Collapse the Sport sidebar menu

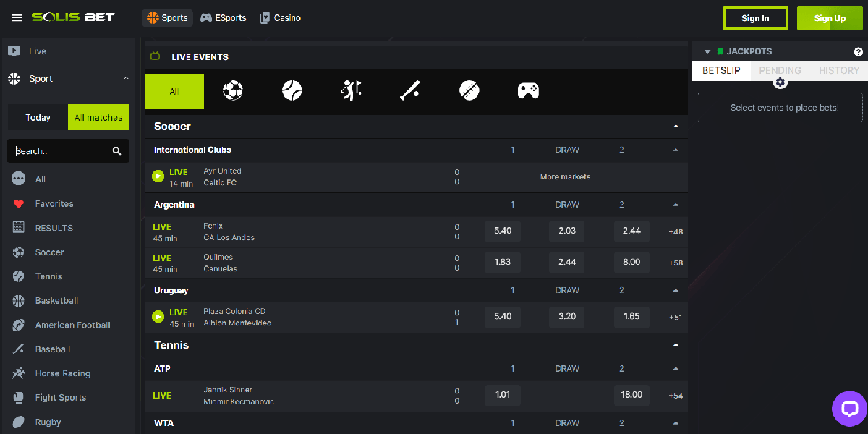point(126,78)
